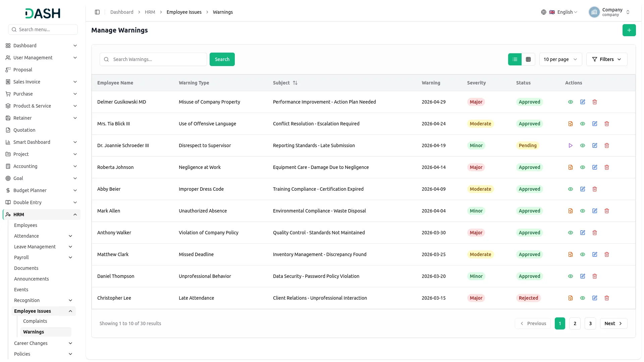Switch to grid view layout
Image resolution: width=644 pixels, height=362 pixels.
tap(528, 59)
